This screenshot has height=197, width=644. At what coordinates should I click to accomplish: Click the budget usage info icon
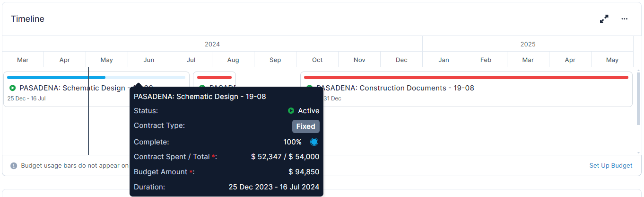(14, 166)
